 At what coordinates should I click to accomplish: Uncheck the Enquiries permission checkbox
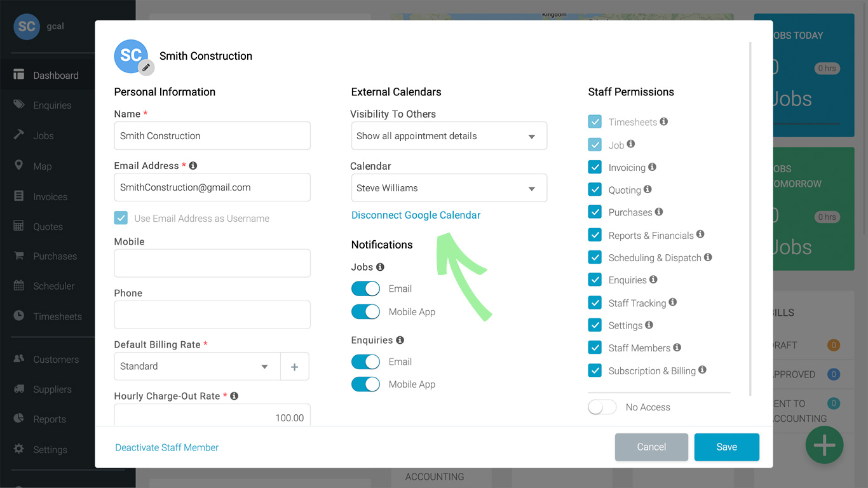point(595,280)
